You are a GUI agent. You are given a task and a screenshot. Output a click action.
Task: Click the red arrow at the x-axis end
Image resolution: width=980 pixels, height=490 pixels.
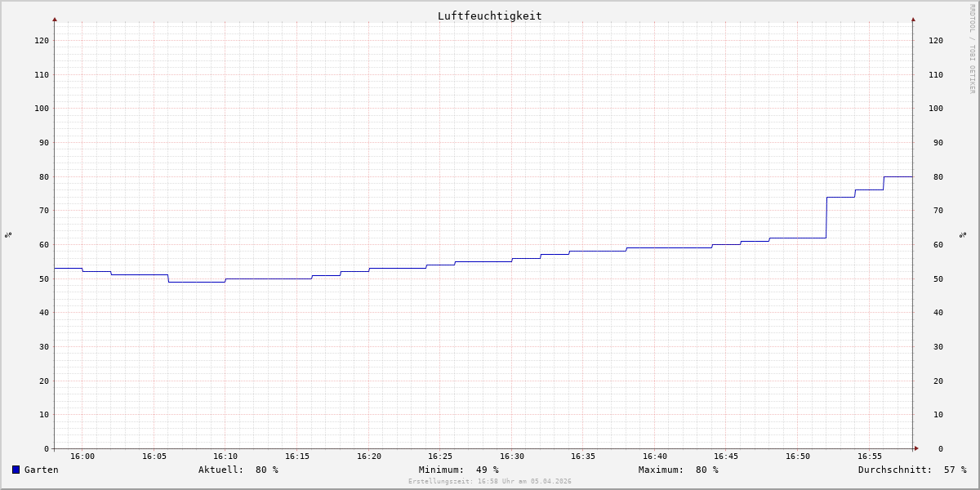click(x=916, y=448)
